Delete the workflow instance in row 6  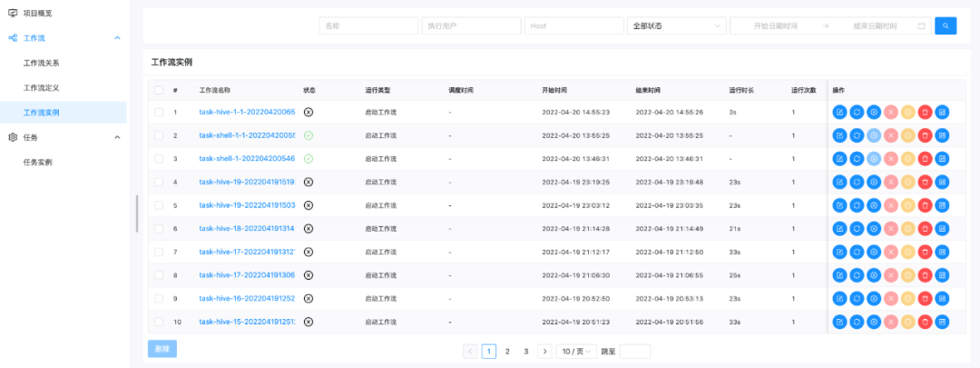[925, 228]
